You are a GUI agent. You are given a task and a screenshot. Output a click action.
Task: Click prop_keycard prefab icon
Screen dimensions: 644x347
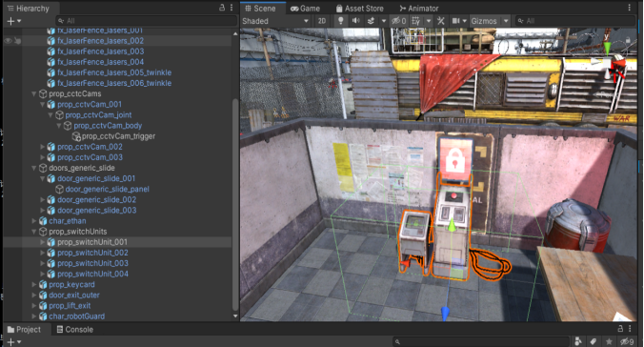tap(43, 284)
